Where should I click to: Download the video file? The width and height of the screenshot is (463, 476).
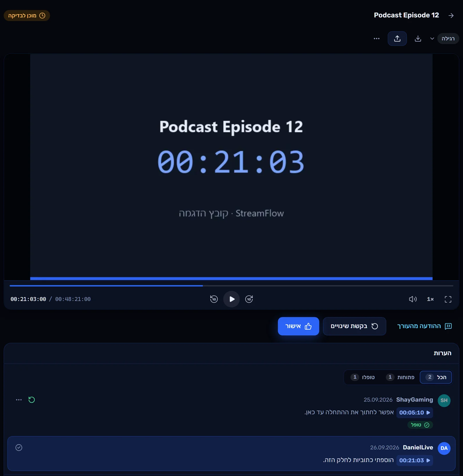[418, 39]
